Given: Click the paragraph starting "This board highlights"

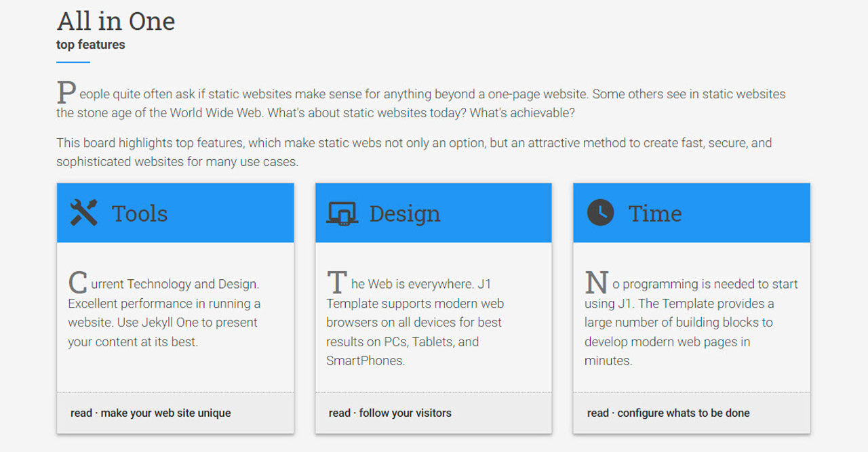Looking at the screenshot, I should 414,152.
